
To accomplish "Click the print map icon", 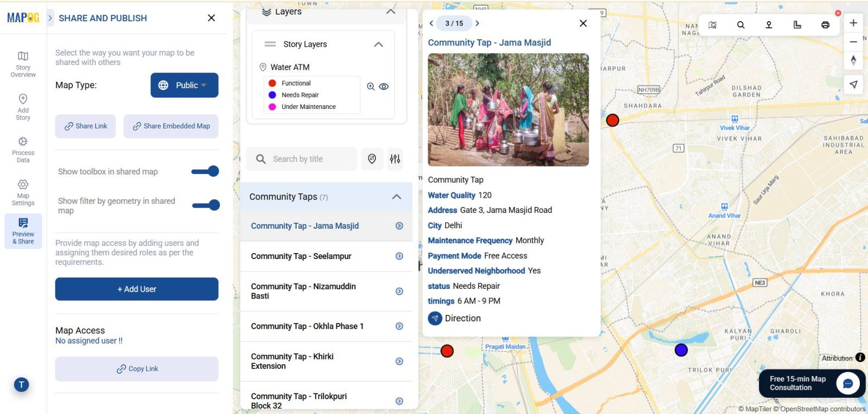I will click(x=825, y=25).
